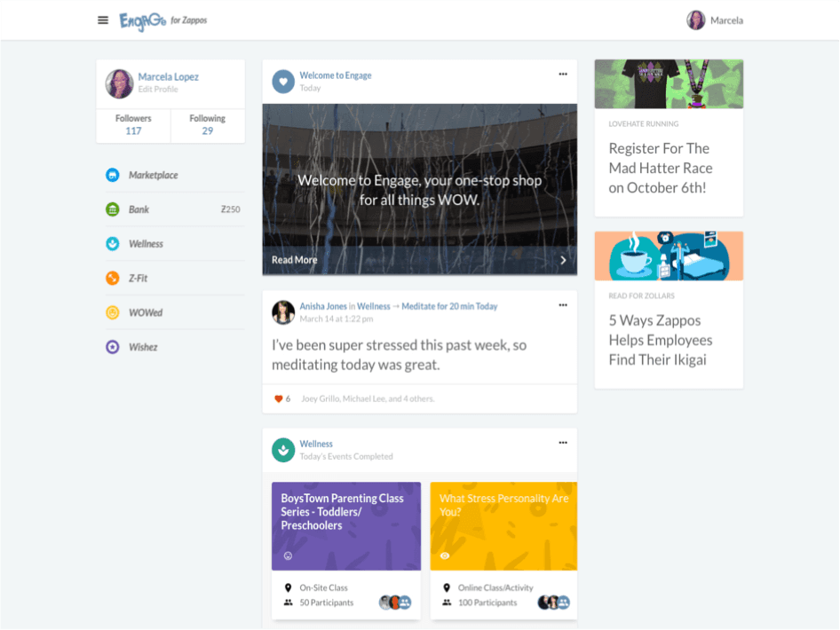The width and height of the screenshot is (840, 630).
Task: Open Register For The Mad Hatter Race article
Action: [x=660, y=168]
